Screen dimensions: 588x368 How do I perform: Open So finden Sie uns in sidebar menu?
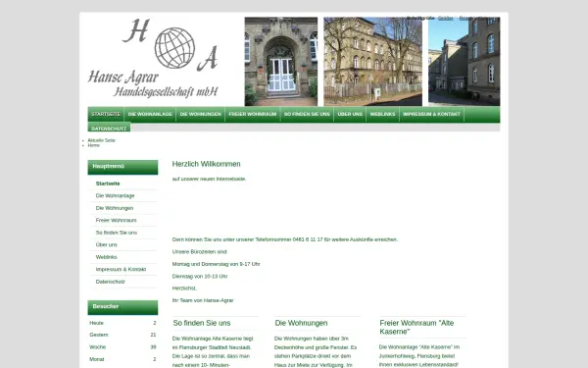(117, 233)
